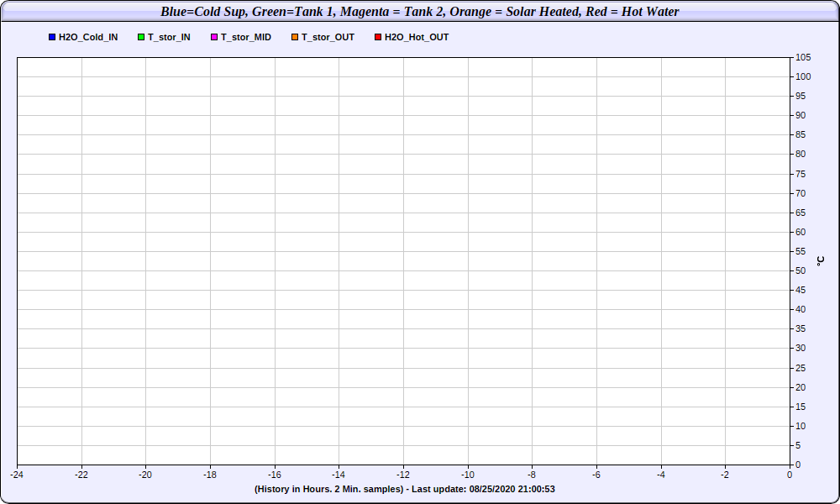Click the 80 temperature axis label
The width and height of the screenshot is (840, 504).
coord(801,154)
